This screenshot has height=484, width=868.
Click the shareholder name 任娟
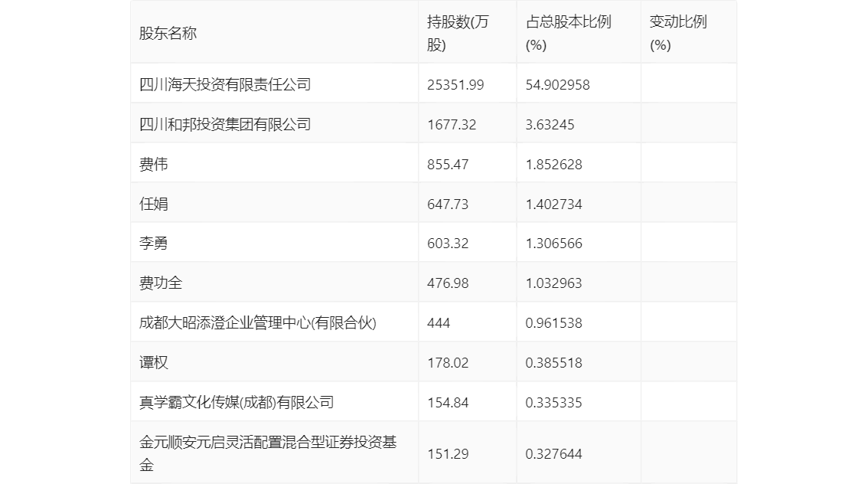153,204
